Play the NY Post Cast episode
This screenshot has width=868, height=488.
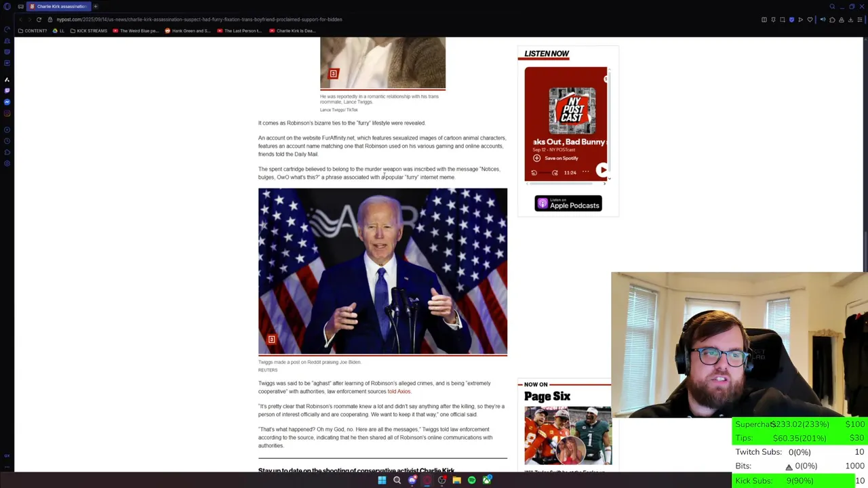601,170
